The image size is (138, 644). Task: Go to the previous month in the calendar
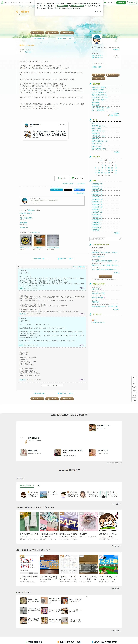point(101,160)
